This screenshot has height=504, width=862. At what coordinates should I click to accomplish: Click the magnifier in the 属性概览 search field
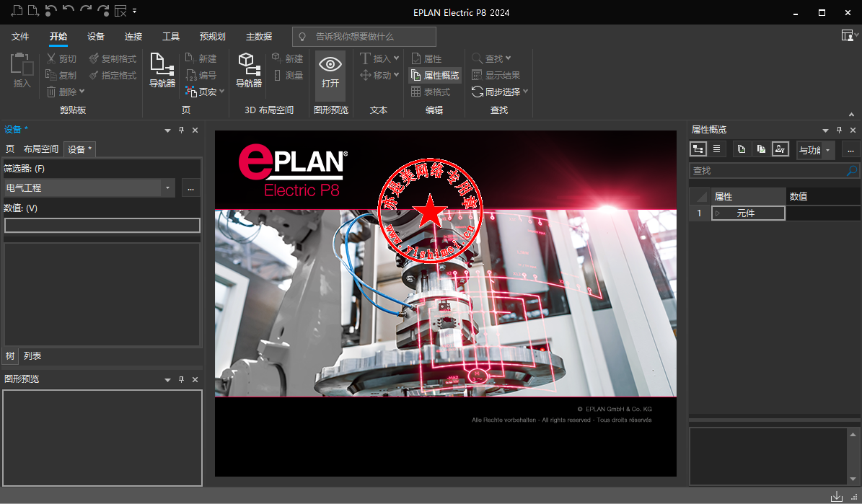tap(852, 170)
